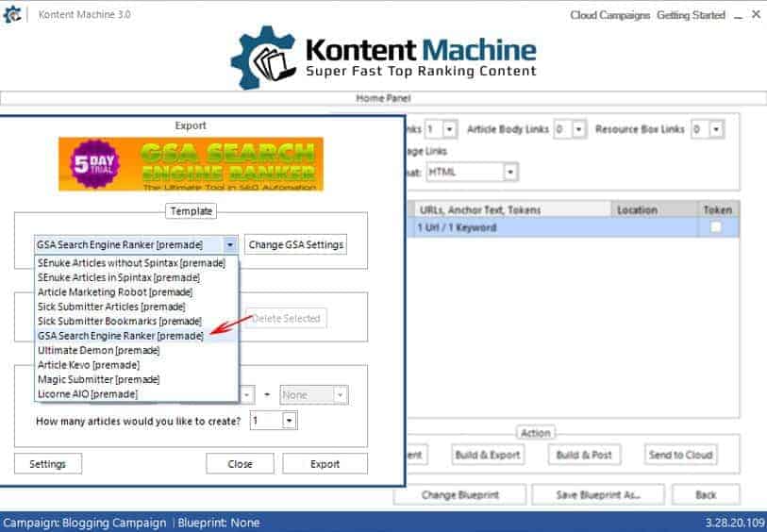
Task: Open the None dropdown
Action: click(314, 394)
